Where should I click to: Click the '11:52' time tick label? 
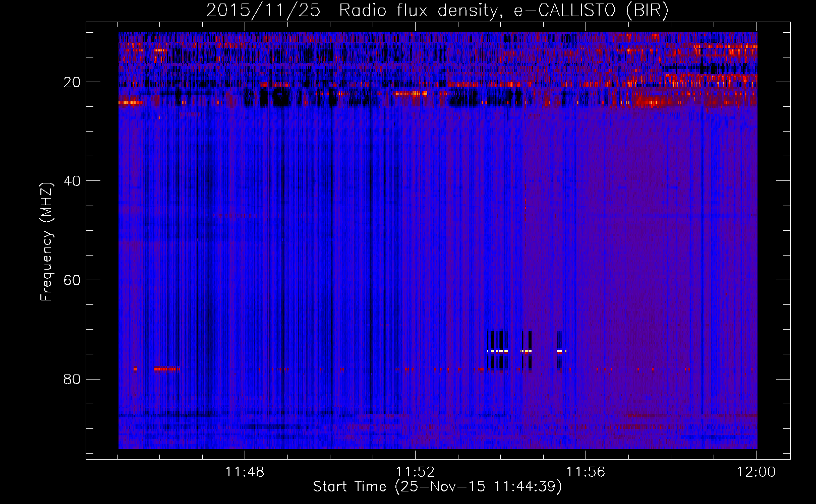pyautogui.click(x=415, y=472)
